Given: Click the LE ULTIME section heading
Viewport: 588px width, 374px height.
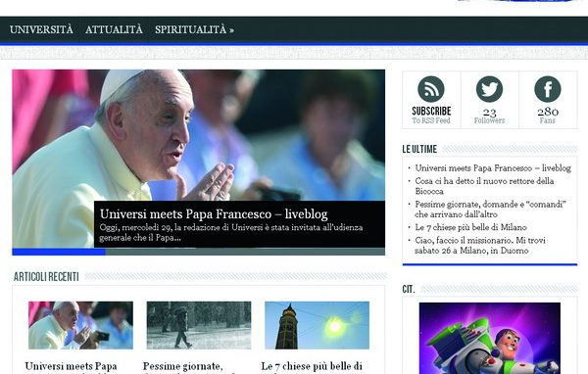Looking at the screenshot, I should tap(419, 149).
